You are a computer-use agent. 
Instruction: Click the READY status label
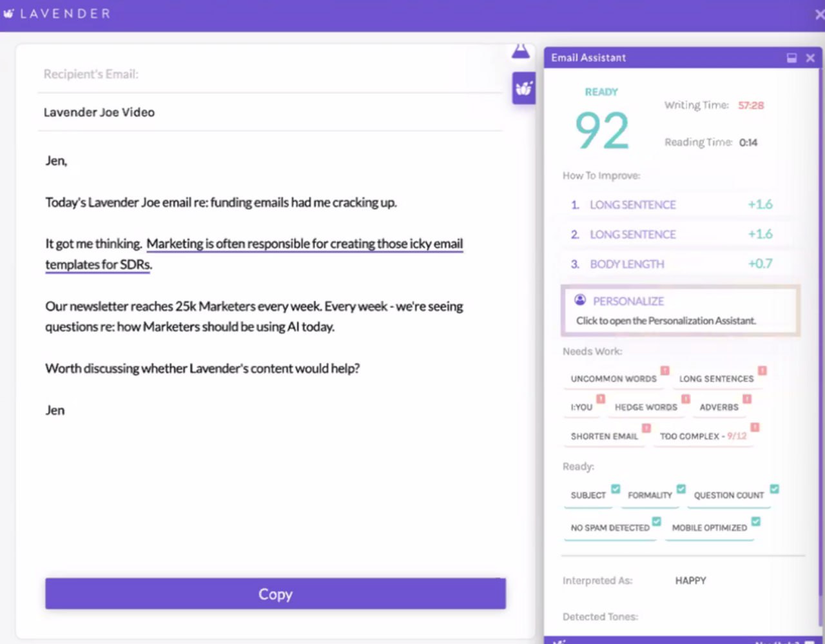(x=601, y=92)
